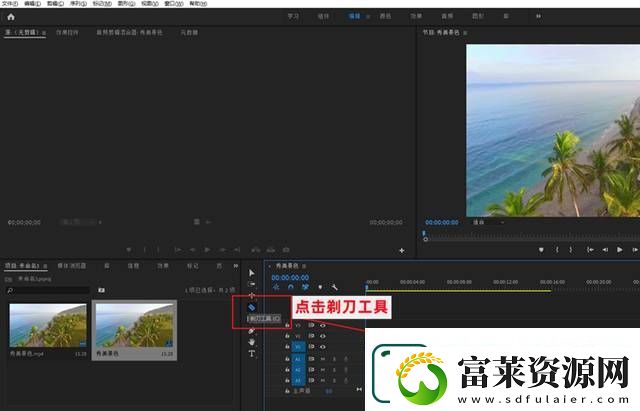Solo audio track A2
640x411 pixels.
click(x=334, y=370)
